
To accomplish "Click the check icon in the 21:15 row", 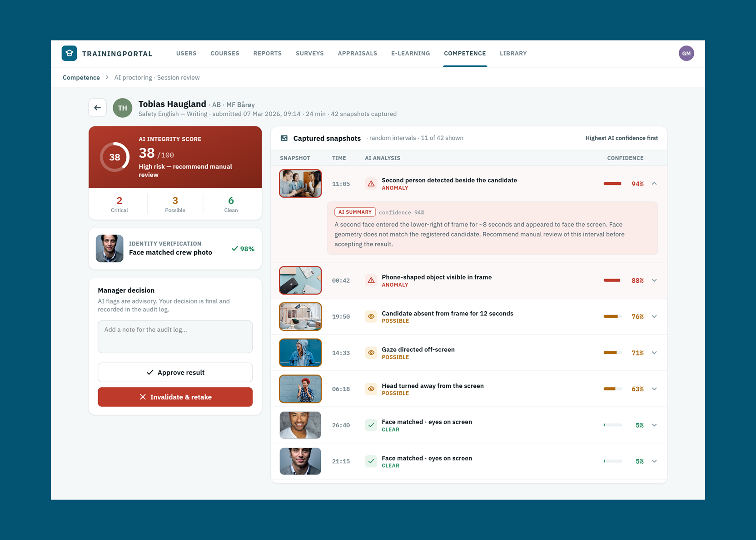I will click(x=371, y=461).
